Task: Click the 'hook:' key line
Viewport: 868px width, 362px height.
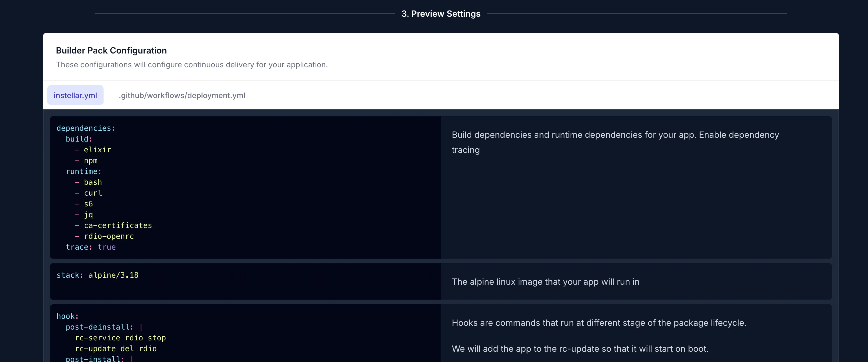Action: pos(67,316)
